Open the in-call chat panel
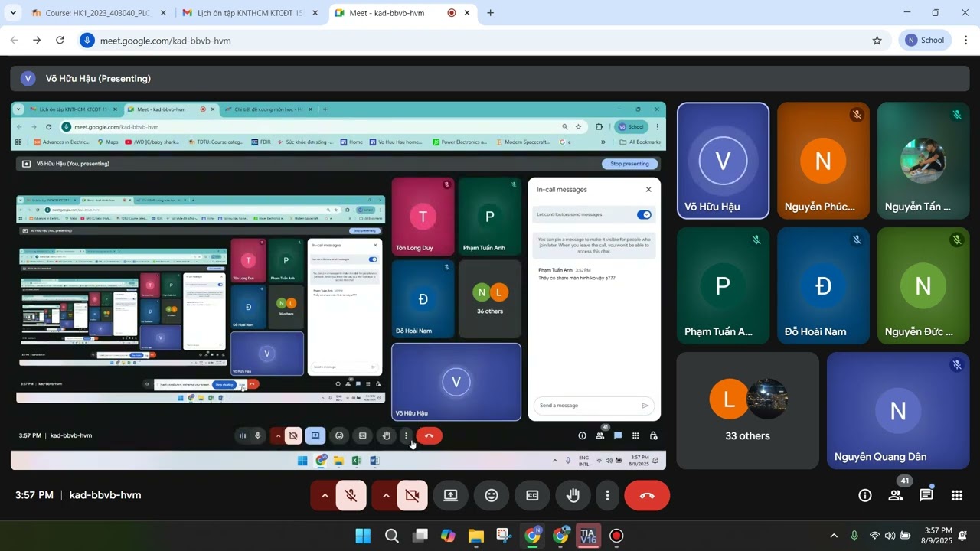This screenshot has height=551, width=980. click(926, 496)
